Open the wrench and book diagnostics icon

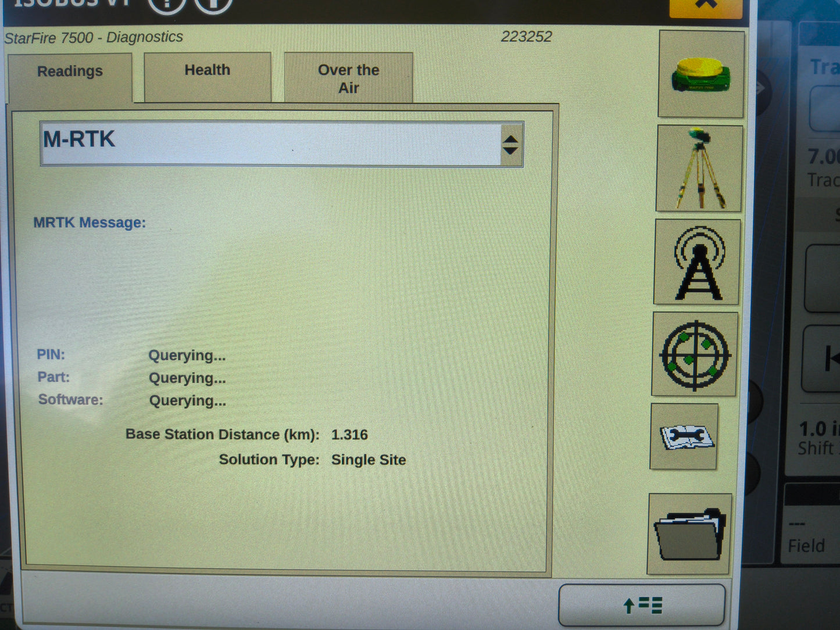(684, 436)
